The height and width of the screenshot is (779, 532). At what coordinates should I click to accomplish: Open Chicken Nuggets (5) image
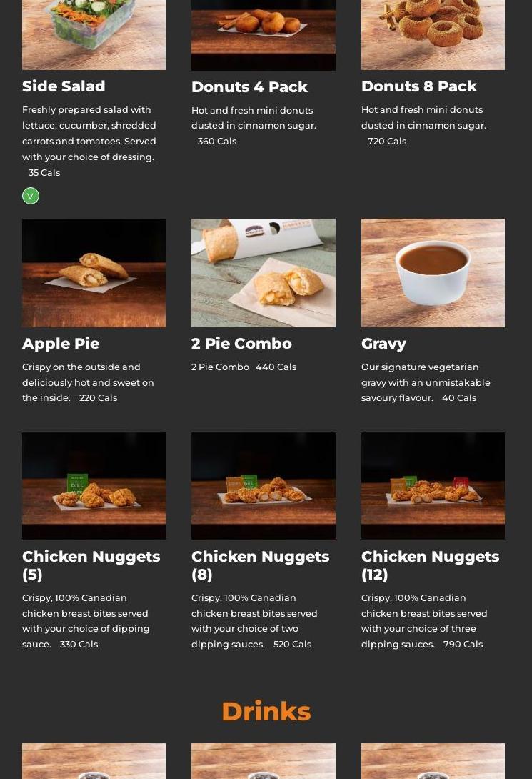click(94, 485)
